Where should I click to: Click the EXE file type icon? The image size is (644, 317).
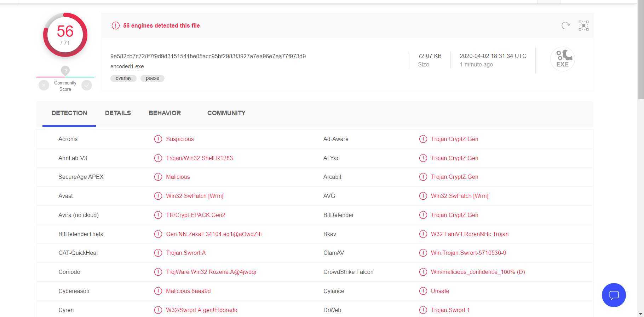click(562, 59)
